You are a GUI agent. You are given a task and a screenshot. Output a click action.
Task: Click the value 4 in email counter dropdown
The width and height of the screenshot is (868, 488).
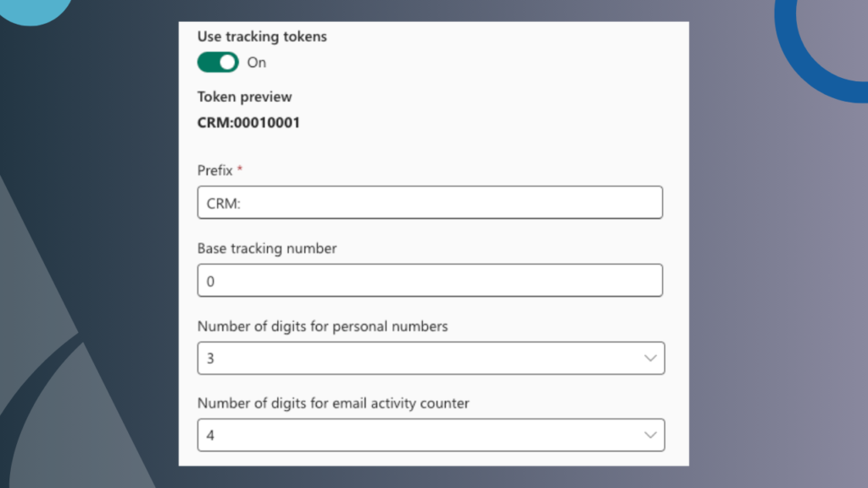click(x=210, y=435)
